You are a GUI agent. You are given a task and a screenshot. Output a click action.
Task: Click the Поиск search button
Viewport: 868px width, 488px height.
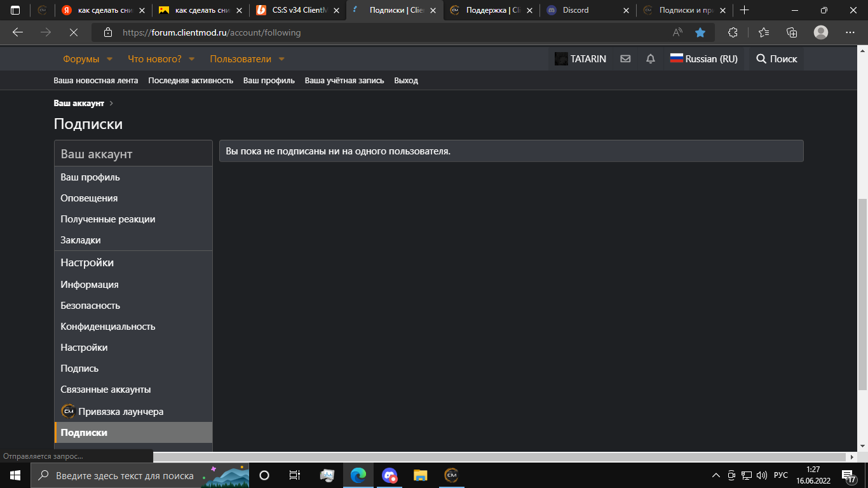coord(776,59)
